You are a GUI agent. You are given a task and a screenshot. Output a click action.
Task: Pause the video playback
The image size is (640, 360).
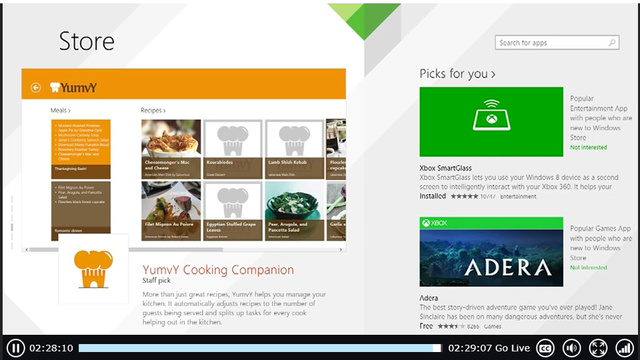(x=16, y=348)
